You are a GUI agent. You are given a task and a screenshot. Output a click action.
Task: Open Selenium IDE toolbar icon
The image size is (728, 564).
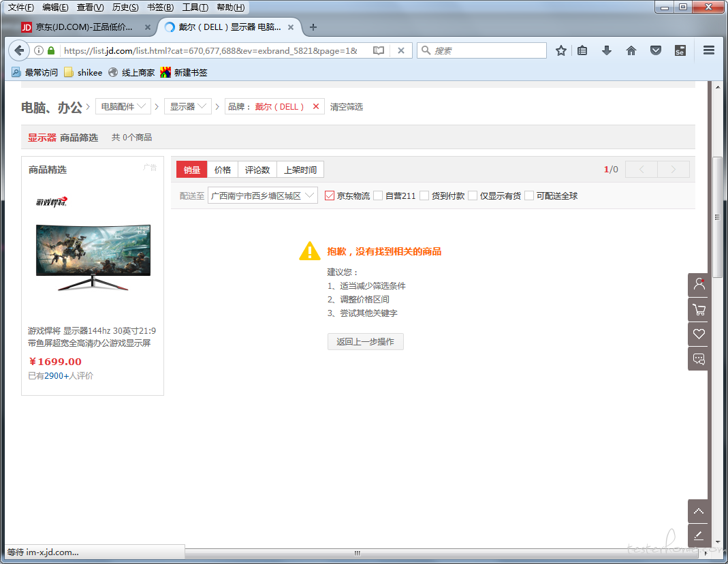pos(680,50)
